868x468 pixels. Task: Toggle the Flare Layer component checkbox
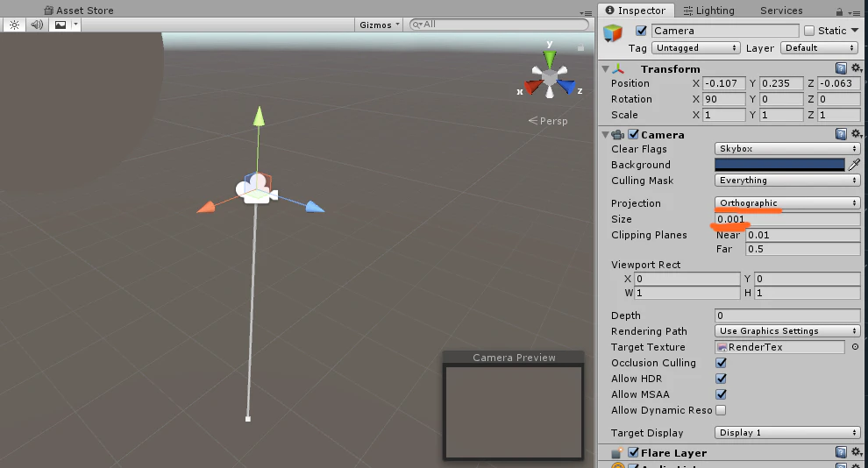pyautogui.click(x=633, y=452)
